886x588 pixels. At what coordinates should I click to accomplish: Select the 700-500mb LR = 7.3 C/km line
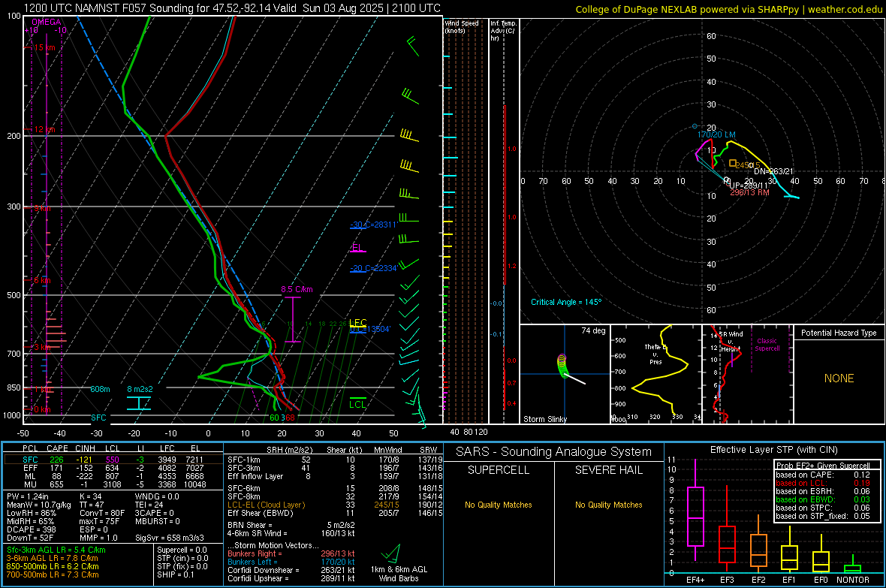(53, 574)
